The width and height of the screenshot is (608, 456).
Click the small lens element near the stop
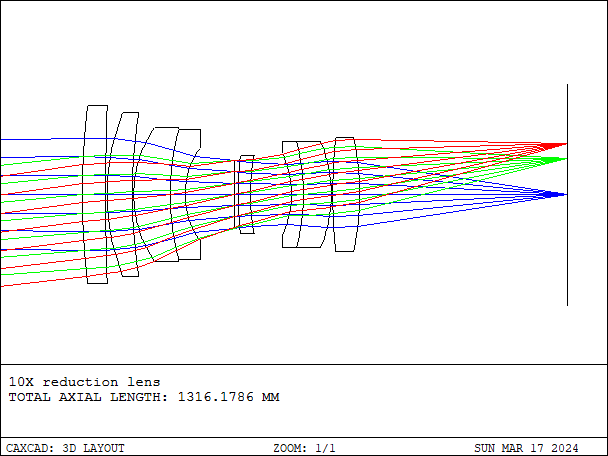pyautogui.click(x=246, y=194)
